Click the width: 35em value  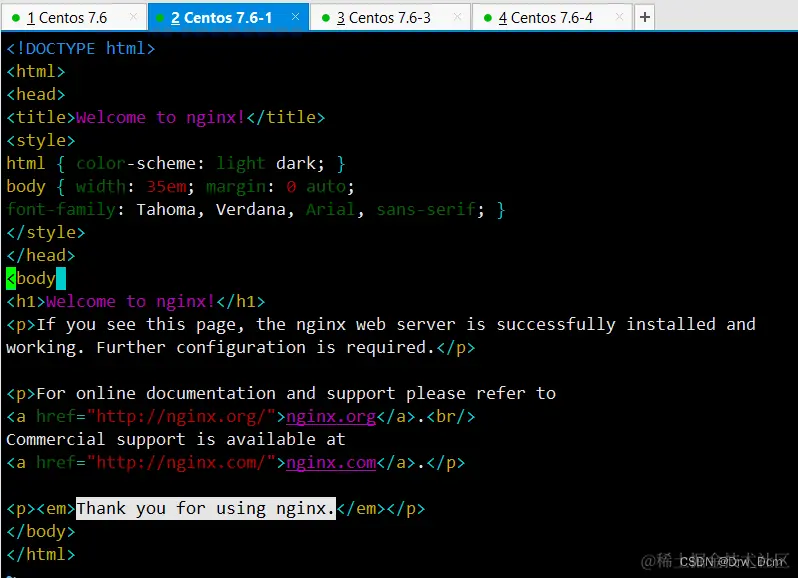pyautogui.click(x=166, y=187)
